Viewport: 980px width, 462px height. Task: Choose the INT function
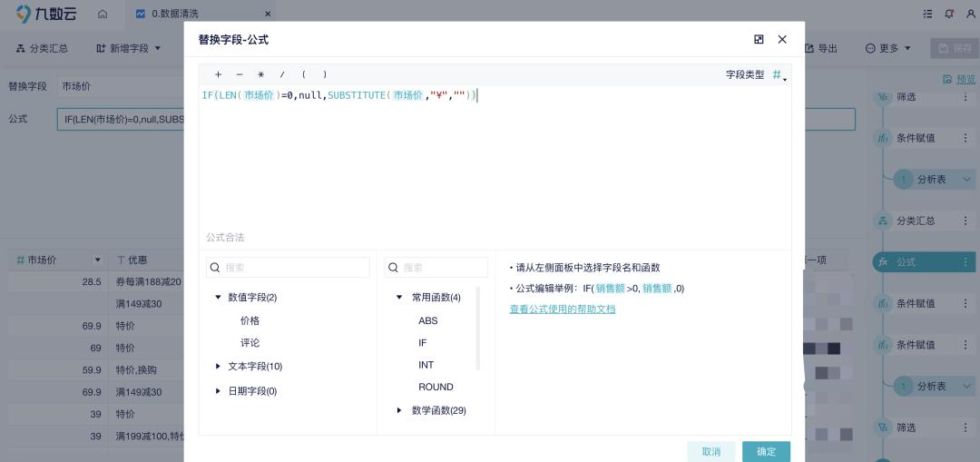(x=426, y=365)
